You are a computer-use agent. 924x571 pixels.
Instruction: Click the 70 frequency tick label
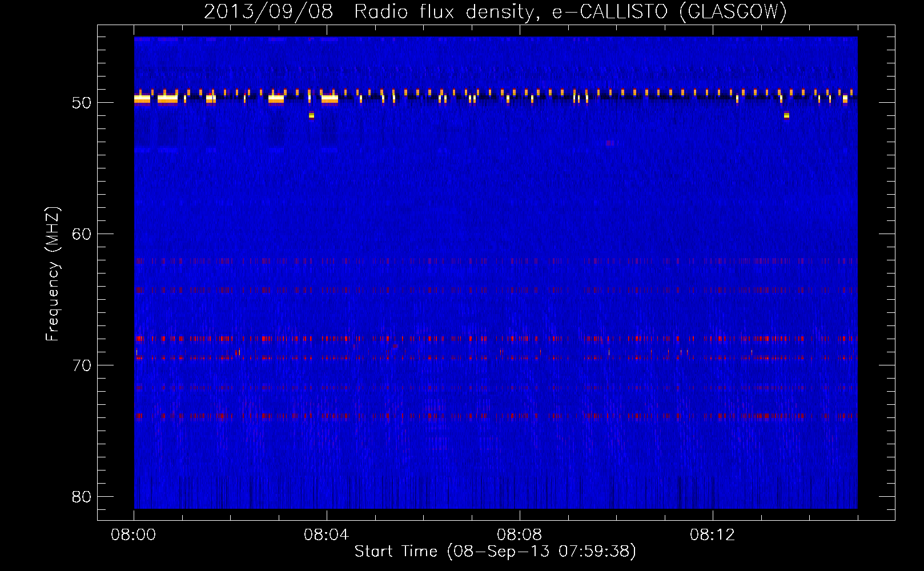82,365
